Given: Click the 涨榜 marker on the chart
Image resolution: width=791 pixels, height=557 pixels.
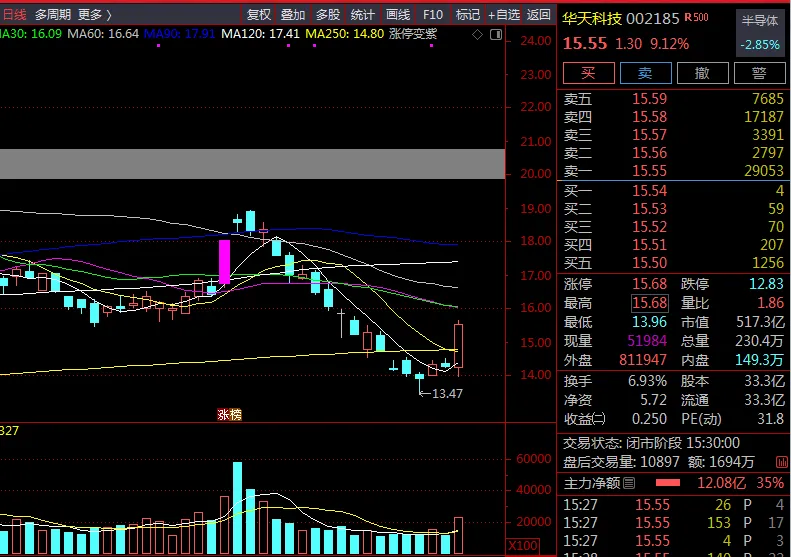Looking at the screenshot, I should tap(230, 415).
